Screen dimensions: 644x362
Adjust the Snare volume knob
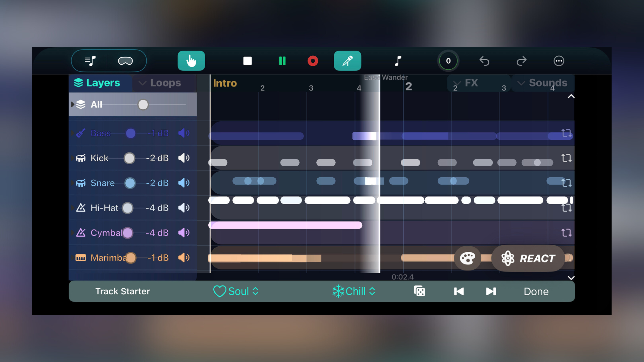point(130,183)
